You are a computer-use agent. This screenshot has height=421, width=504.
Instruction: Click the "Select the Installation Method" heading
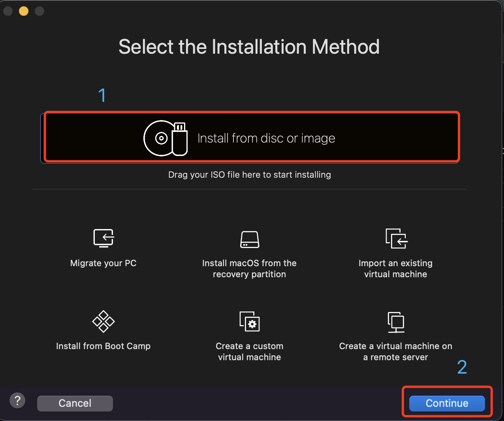(x=249, y=47)
